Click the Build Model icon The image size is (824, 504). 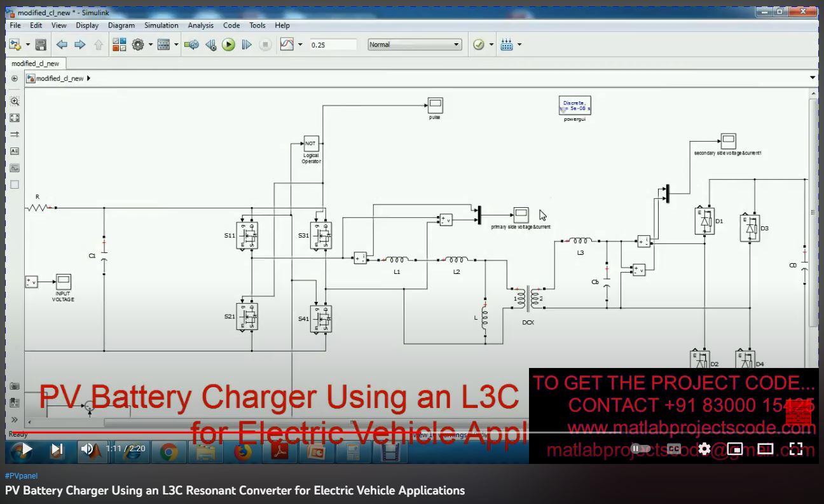[507, 44]
